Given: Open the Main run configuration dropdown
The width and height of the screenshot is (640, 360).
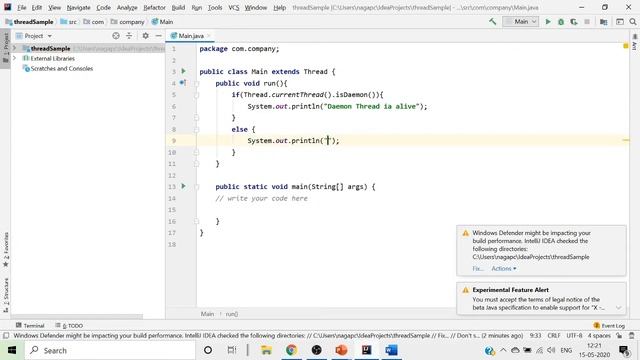Looking at the screenshot, I should coord(520,22).
